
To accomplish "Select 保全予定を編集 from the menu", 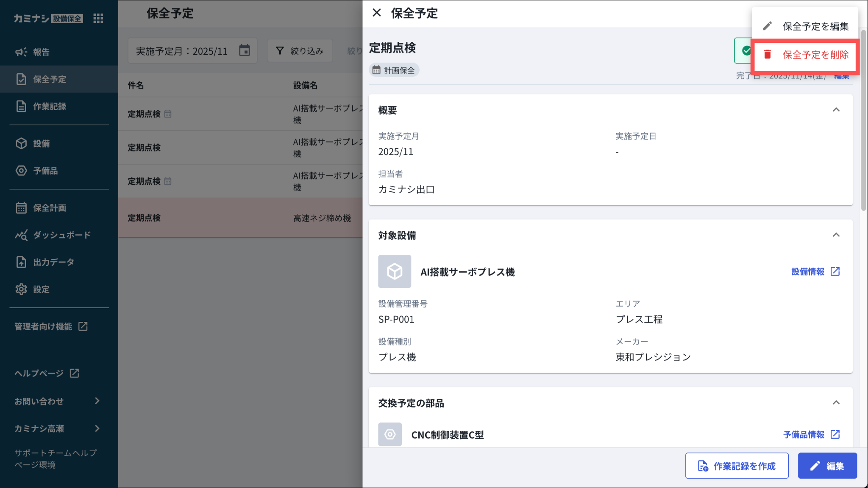I will pos(815,26).
